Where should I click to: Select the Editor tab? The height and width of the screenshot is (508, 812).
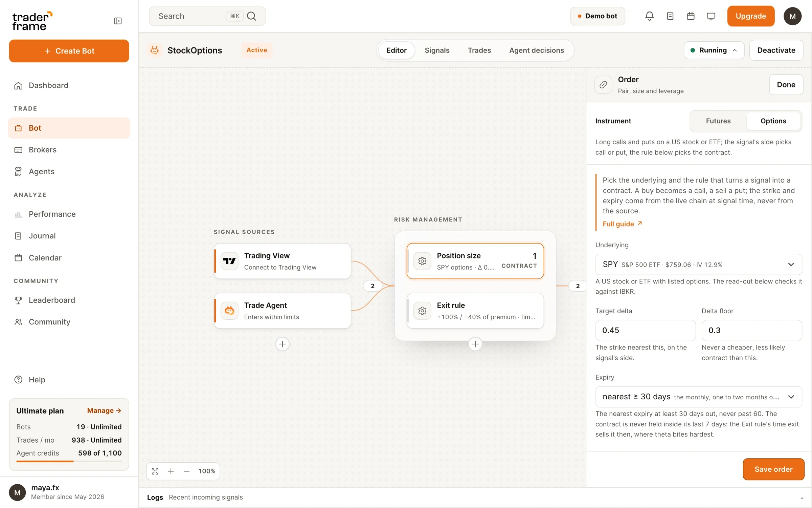click(396, 50)
